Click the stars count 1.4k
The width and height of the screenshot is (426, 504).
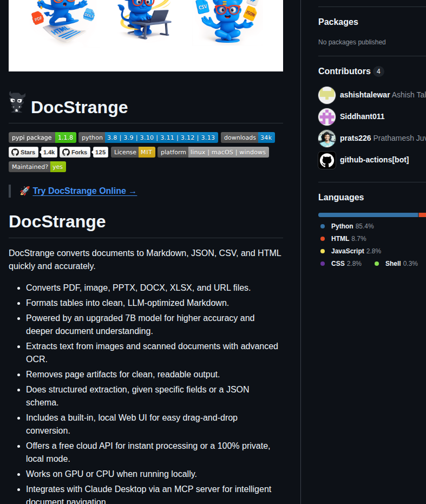click(x=49, y=152)
